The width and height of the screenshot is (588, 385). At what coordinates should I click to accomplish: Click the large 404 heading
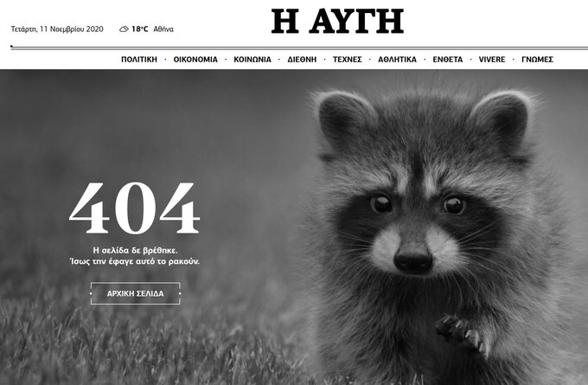coord(135,208)
